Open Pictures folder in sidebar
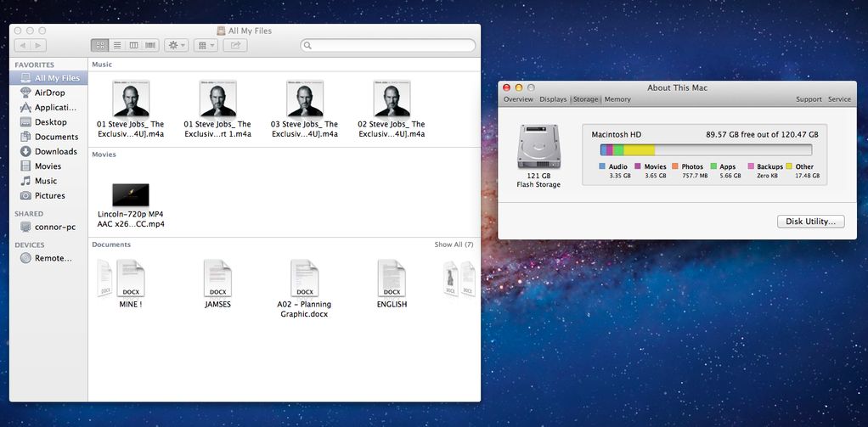The image size is (868, 427). (x=48, y=195)
